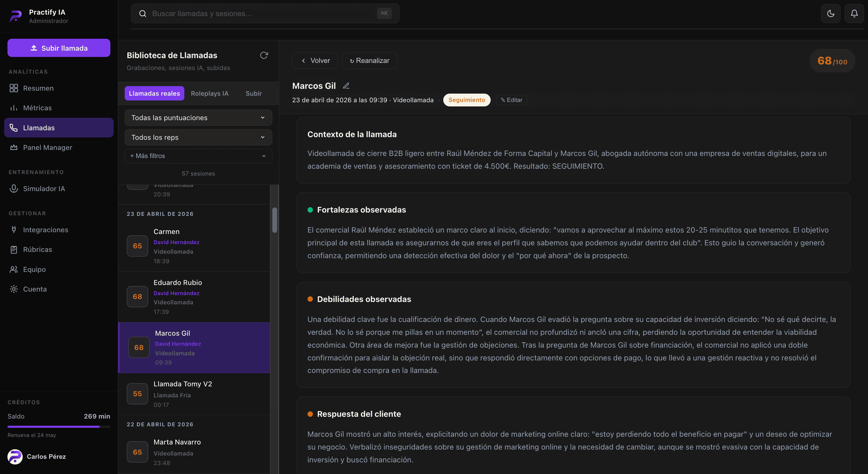Open Simulador IA in the sidebar
The image size is (868, 474).
coord(59,188)
